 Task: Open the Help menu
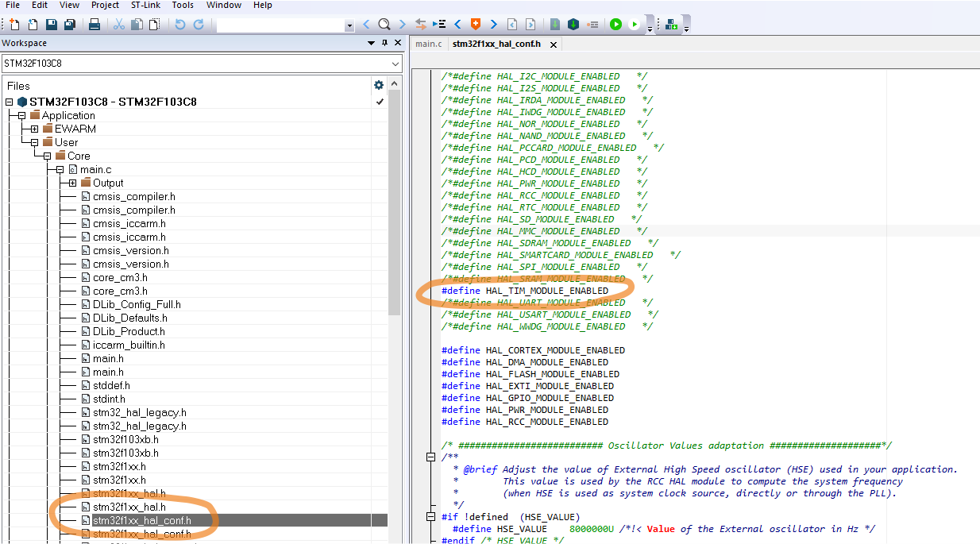pyautogui.click(x=263, y=5)
